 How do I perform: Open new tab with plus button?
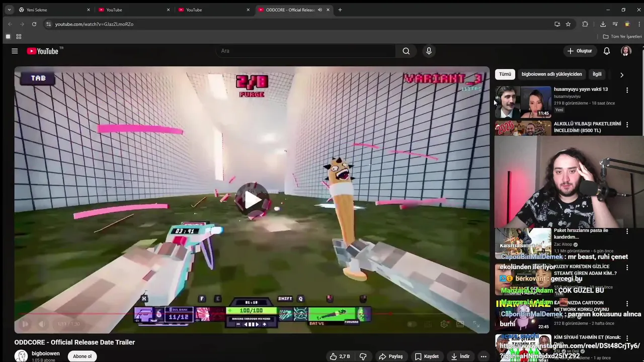point(340,10)
